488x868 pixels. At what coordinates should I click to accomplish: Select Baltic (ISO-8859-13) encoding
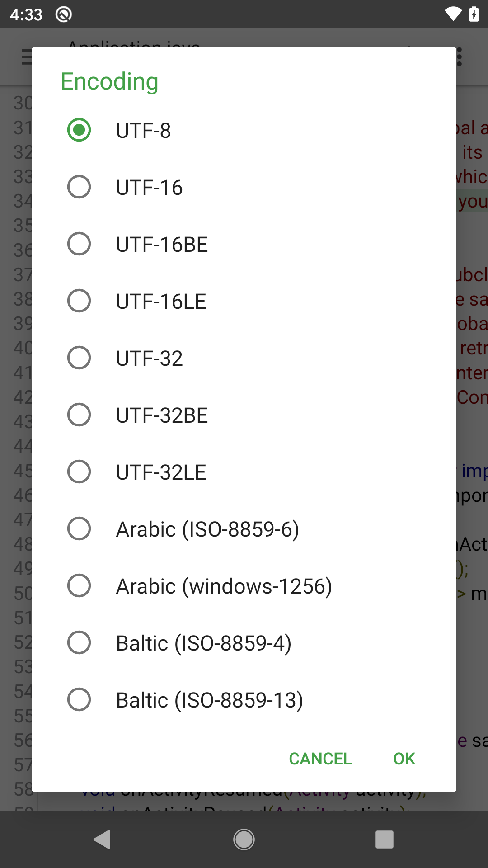point(79,700)
